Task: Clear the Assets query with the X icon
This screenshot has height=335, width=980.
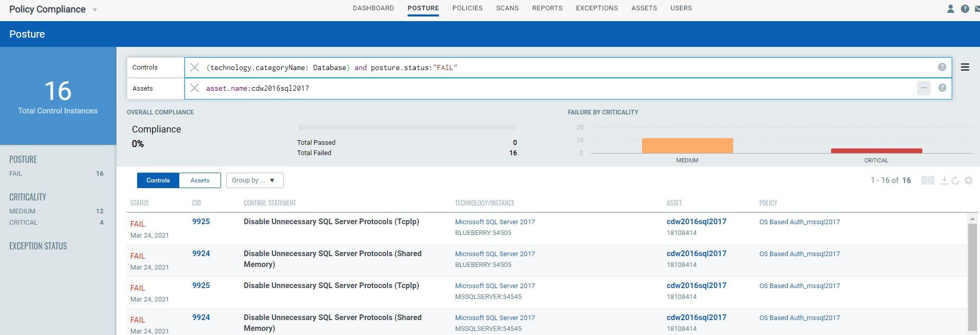Action: pyautogui.click(x=194, y=88)
